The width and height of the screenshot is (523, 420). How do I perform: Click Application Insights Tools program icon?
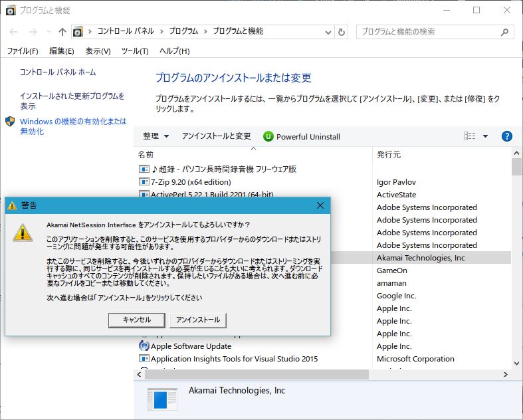[144, 359]
